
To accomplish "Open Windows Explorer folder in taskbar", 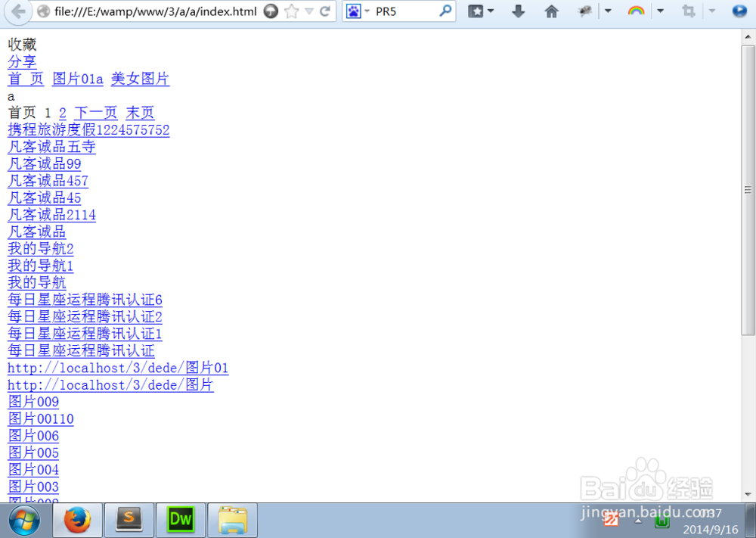I will coord(232,520).
